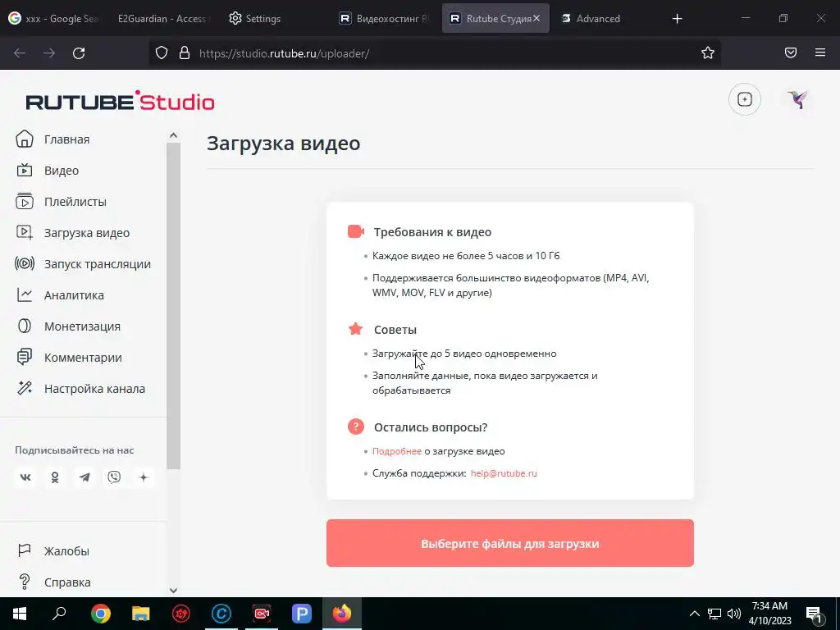Switch to the E2Guardian - Access tab

pos(162,18)
